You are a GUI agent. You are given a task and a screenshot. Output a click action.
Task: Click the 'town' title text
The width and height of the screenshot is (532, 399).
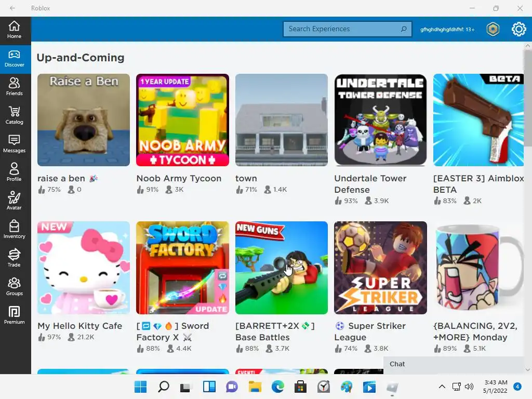pyautogui.click(x=246, y=179)
